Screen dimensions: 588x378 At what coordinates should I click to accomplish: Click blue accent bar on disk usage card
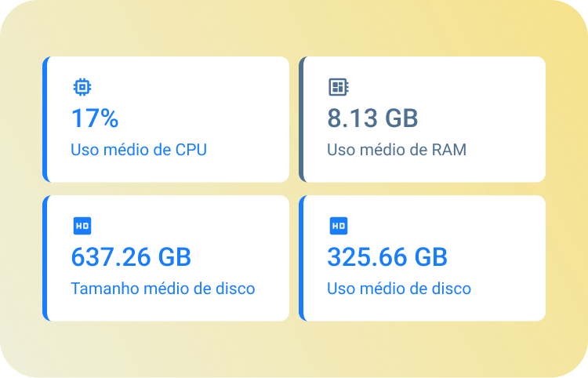tap(302, 258)
